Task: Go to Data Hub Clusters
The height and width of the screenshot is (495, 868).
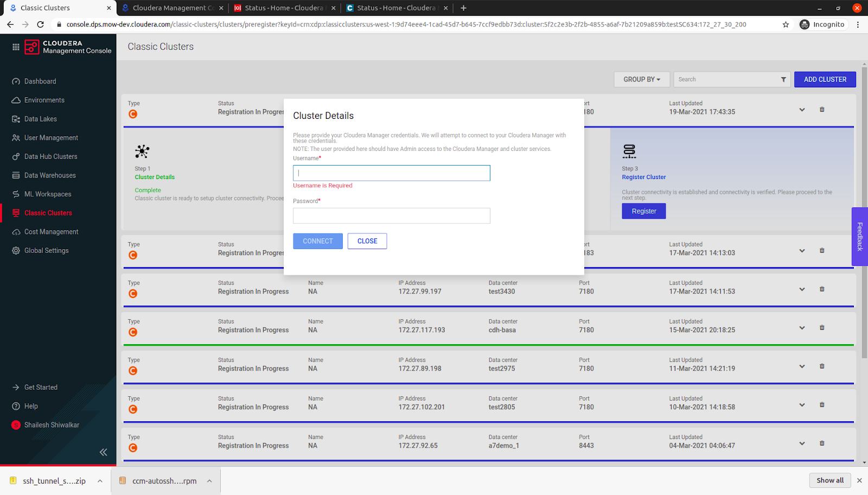Action: click(49, 156)
